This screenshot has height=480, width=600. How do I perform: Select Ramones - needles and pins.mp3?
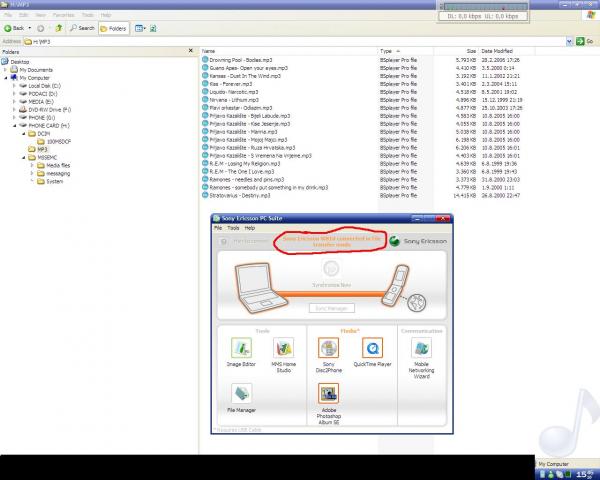click(247, 180)
